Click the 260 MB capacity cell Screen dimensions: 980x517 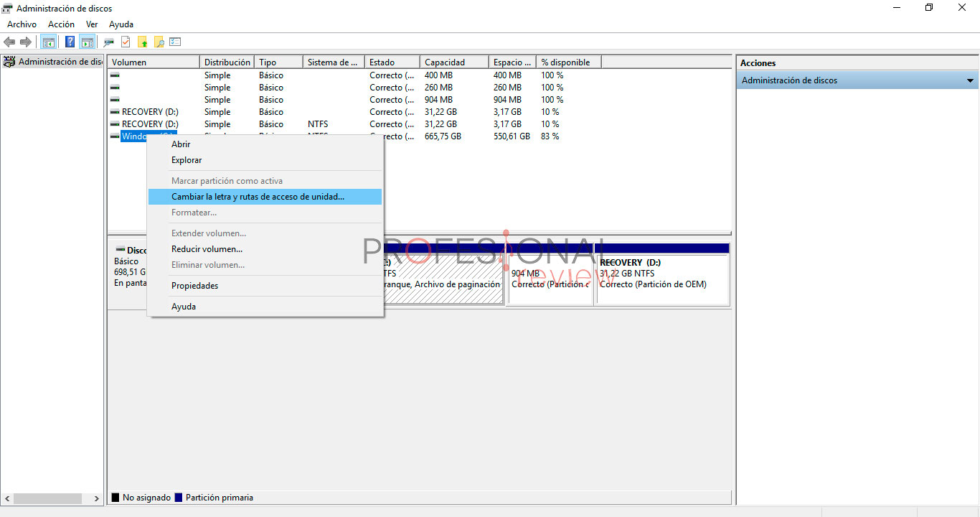point(438,88)
